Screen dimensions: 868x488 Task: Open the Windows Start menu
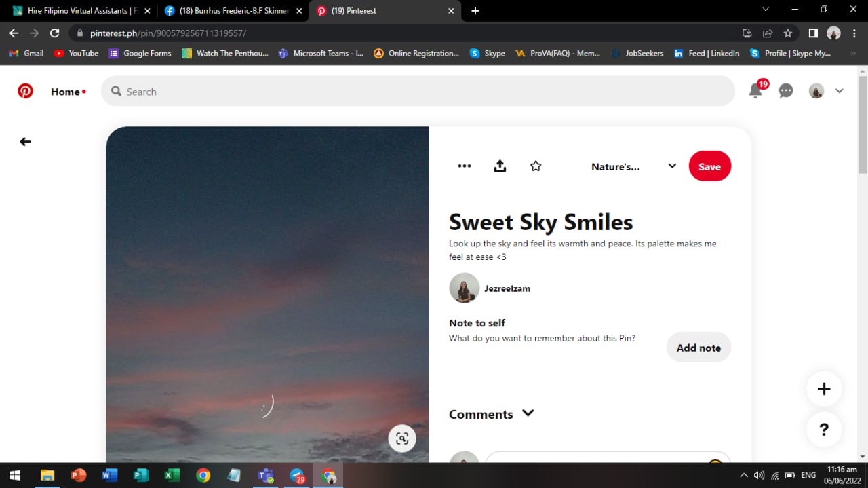coord(14,475)
